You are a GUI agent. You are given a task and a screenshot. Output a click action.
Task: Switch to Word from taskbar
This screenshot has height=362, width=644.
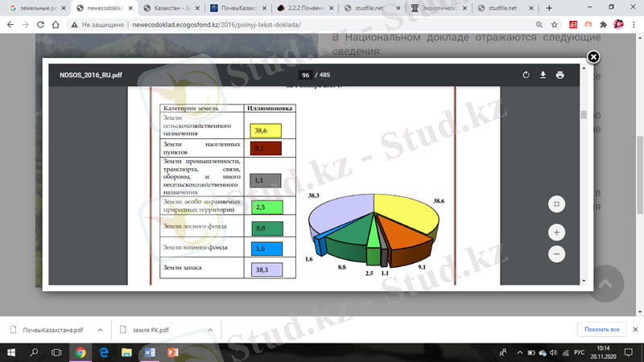pos(150,352)
